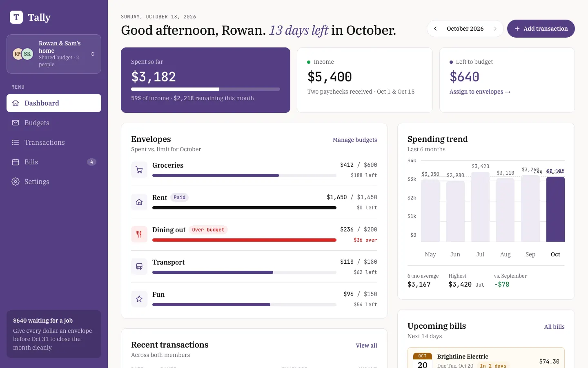Open the Manage budgets link
This screenshot has width=588, height=368.
(355, 140)
